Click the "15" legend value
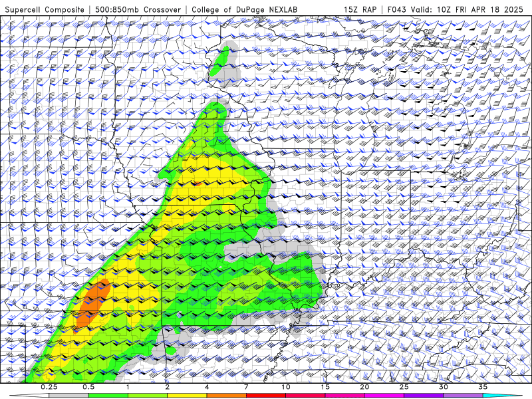Image resolution: width=532 pixels, height=399 pixels. (x=325, y=387)
